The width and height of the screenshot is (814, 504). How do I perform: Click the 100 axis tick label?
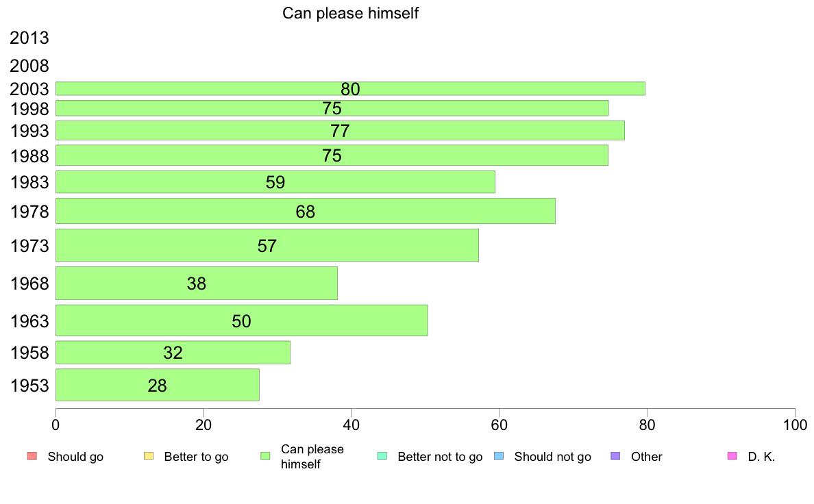[x=795, y=425]
